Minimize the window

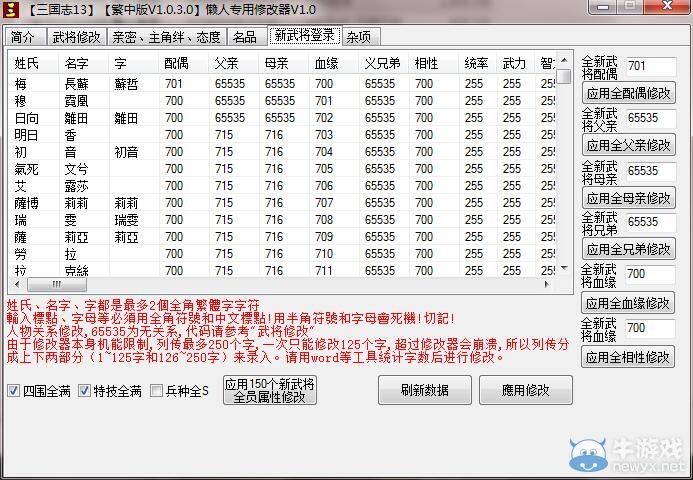[603, 6]
